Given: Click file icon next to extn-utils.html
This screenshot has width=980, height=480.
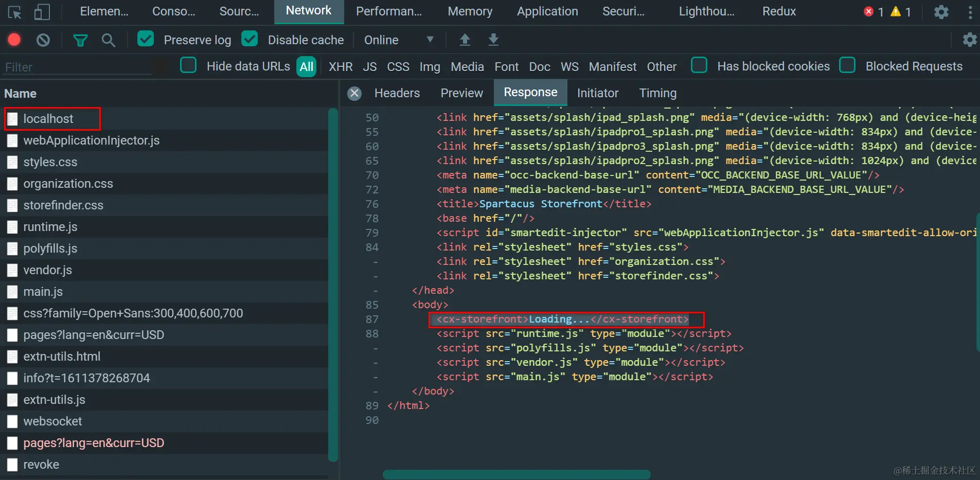Looking at the screenshot, I should [x=13, y=357].
